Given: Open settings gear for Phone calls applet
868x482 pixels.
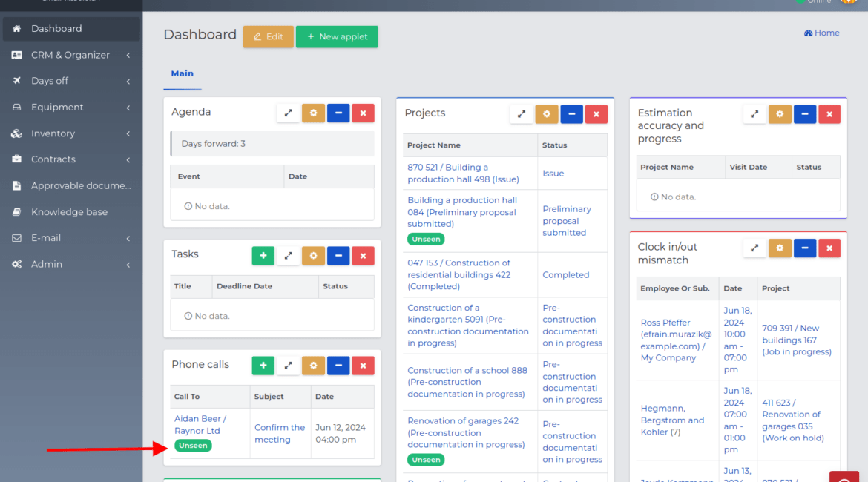Looking at the screenshot, I should point(313,366).
